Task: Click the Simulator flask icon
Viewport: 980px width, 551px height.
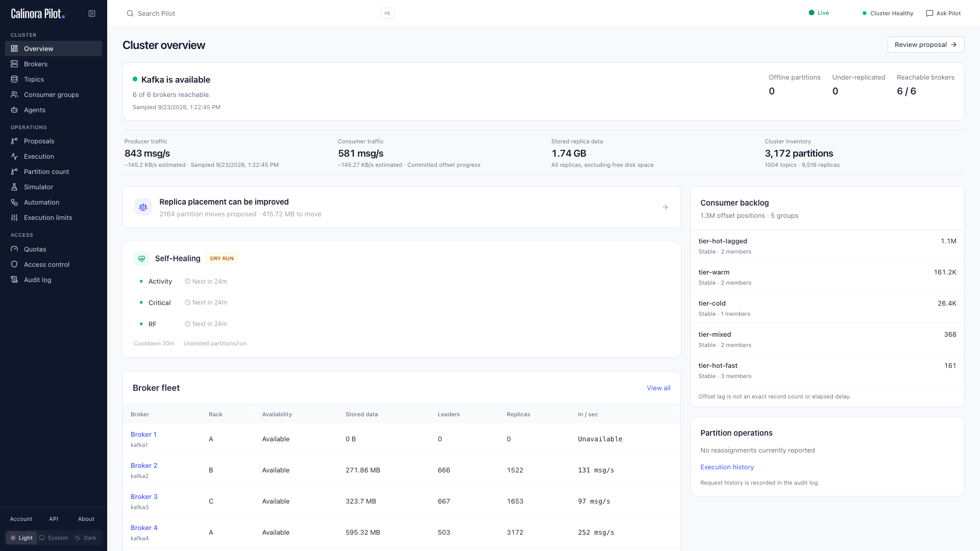Action: click(x=14, y=187)
